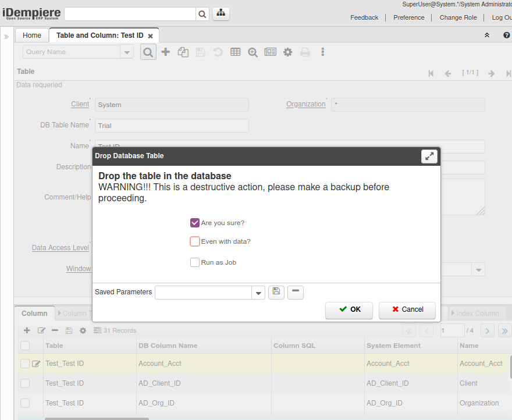The width and height of the screenshot is (512, 420).
Task: Close the Table and Column: Test ID tab
Action: [x=151, y=36]
